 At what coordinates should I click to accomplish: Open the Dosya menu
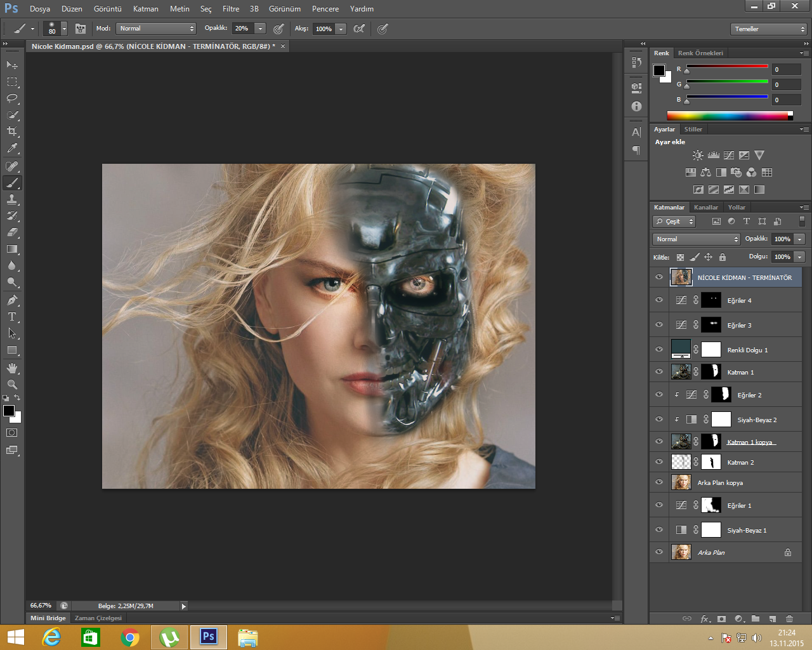click(40, 9)
